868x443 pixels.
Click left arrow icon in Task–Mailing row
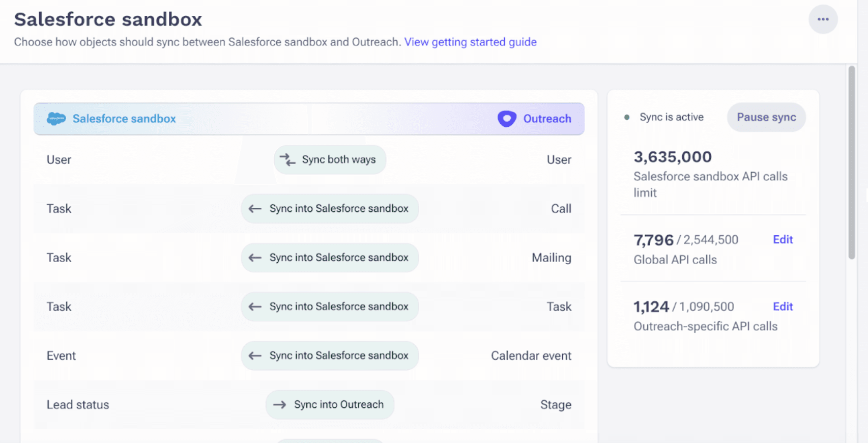[x=255, y=258]
